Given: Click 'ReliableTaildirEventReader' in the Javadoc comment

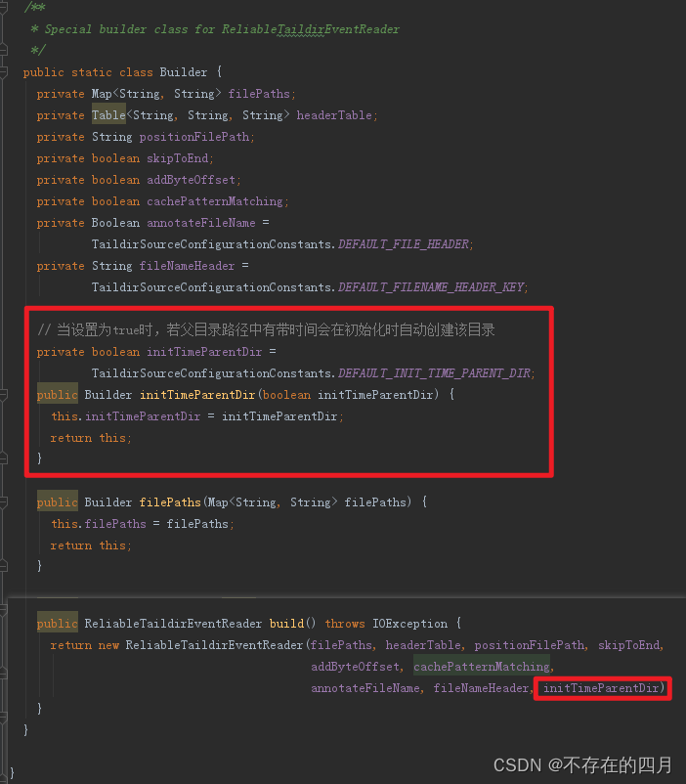Looking at the screenshot, I should tap(311, 29).
